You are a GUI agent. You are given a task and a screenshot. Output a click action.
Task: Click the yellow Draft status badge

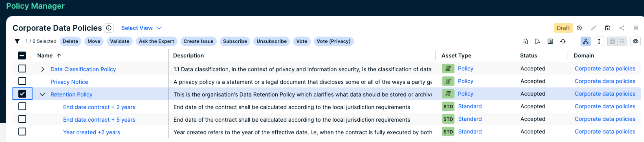(563, 28)
